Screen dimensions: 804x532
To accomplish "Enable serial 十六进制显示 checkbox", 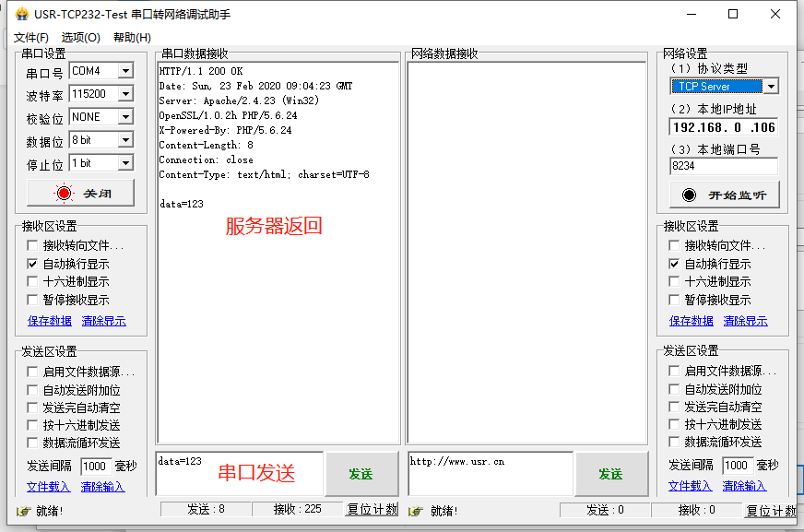I will (x=33, y=282).
